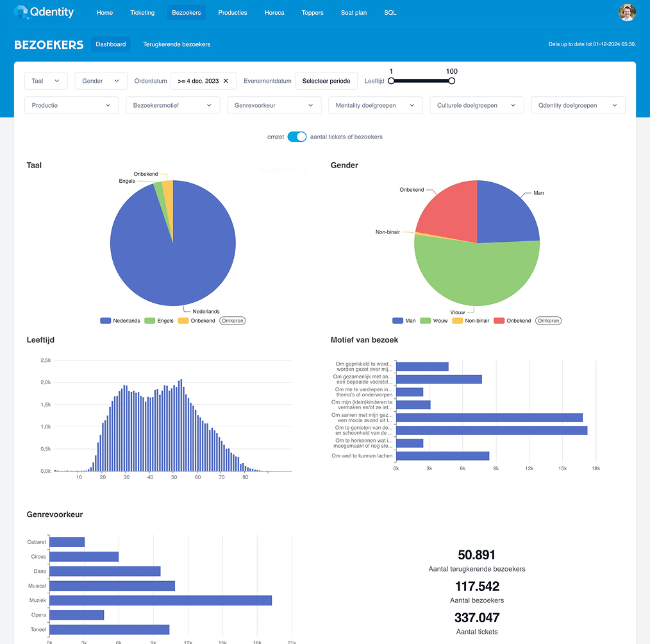The width and height of the screenshot is (650, 644).
Task: Click the Leeftijd slider maximum handle
Action: [452, 81]
